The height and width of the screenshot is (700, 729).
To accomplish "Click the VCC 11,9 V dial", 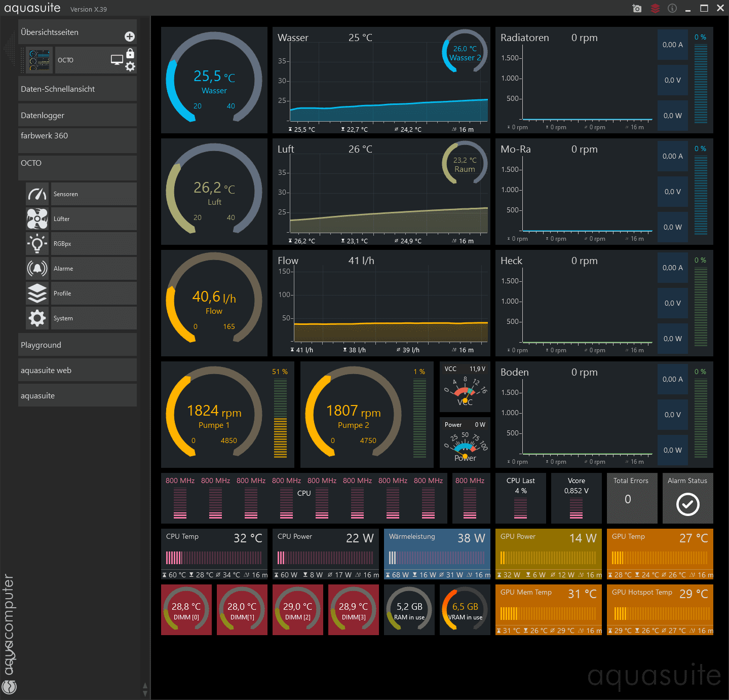I will (x=465, y=387).
